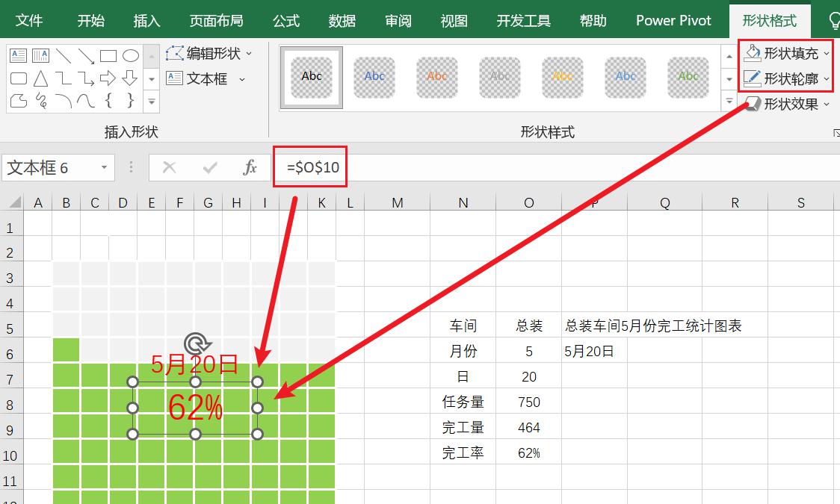Screen dimensions: 840x504
Task: Apply the blue Abc shape style
Action: (x=374, y=77)
